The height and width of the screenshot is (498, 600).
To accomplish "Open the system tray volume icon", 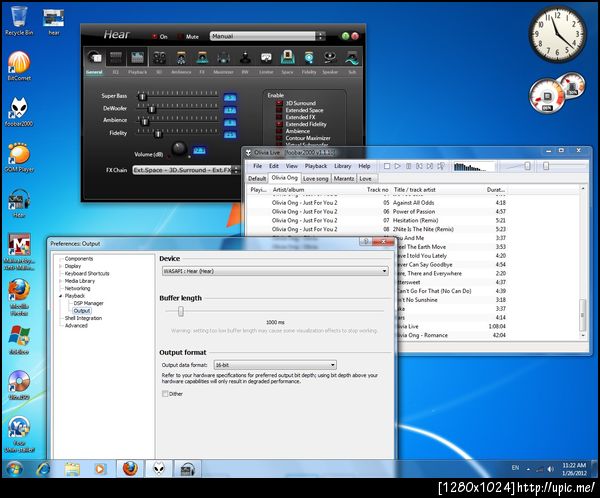I will pyautogui.click(x=550, y=469).
